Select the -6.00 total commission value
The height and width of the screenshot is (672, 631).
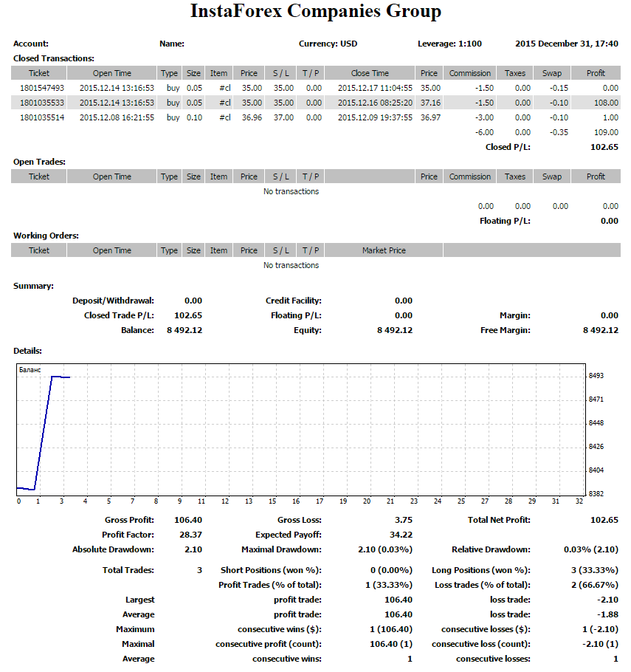(484, 132)
